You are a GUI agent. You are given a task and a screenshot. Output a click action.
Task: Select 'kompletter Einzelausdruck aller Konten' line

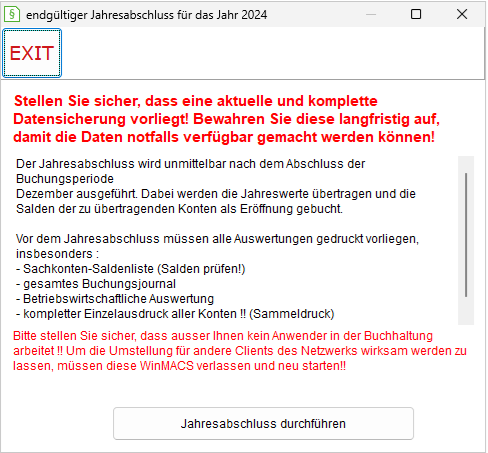pyautogui.click(x=175, y=314)
